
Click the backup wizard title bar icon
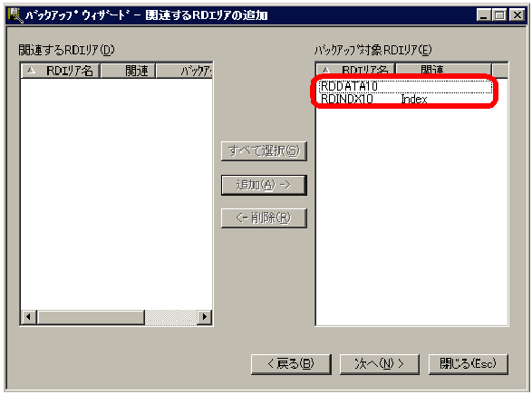[15, 15]
